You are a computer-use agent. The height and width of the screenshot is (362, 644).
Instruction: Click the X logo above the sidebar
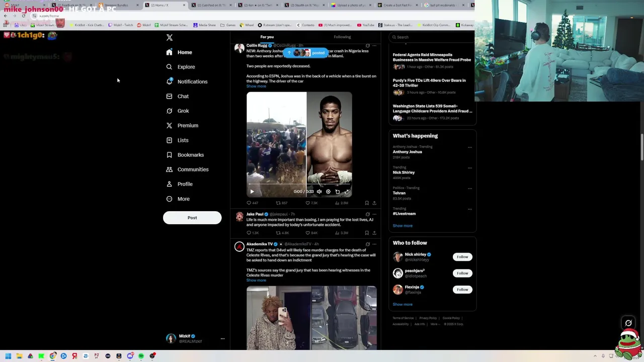click(x=170, y=38)
